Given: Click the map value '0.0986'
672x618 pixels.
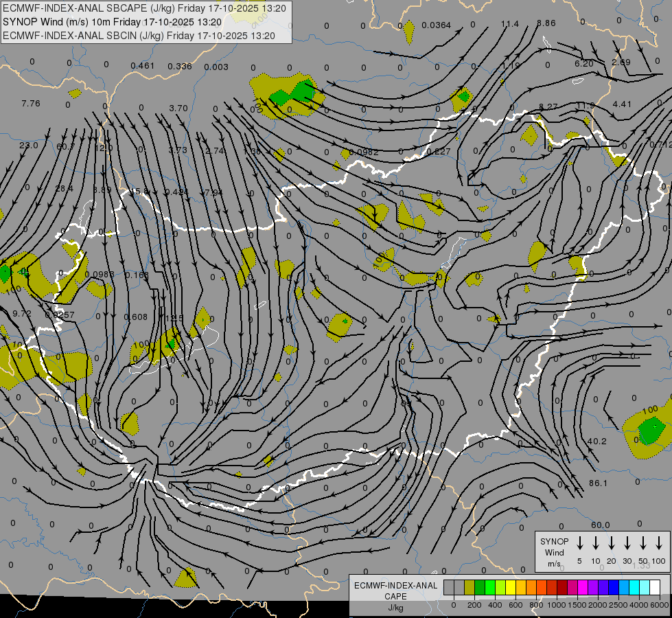Looking at the screenshot, I should pos(100,274).
